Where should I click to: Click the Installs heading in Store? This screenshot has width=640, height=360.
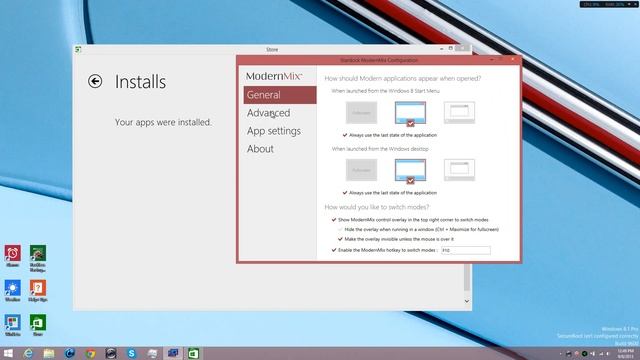(140, 82)
